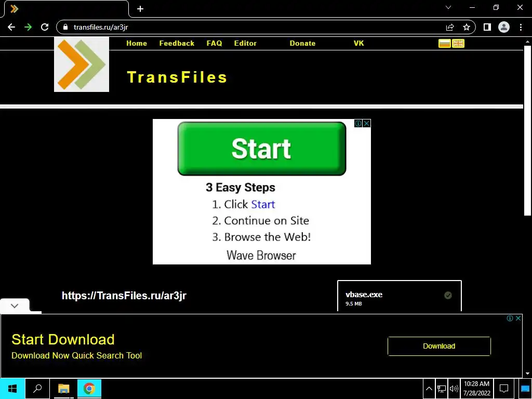Click the Start Download ad headline
Viewport: 532px width, 399px height.
[63, 340]
